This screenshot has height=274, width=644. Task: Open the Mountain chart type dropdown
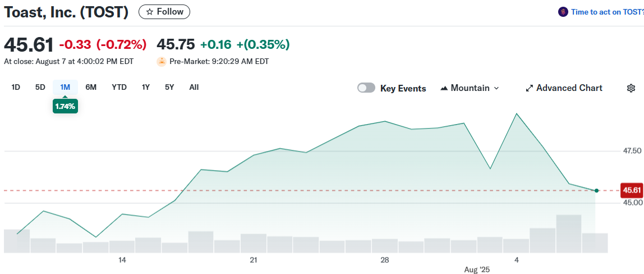pyautogui.click(x=470, y=88)
